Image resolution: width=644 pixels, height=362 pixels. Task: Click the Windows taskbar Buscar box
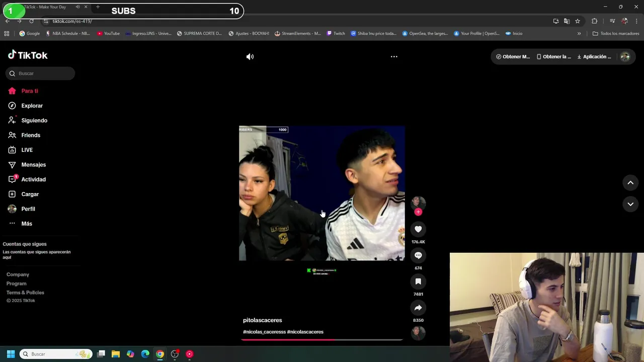pos(56,354)
